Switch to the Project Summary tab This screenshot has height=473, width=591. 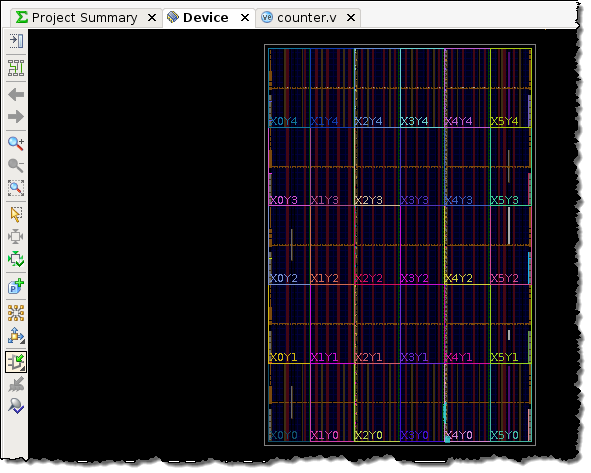coord(84,18)
